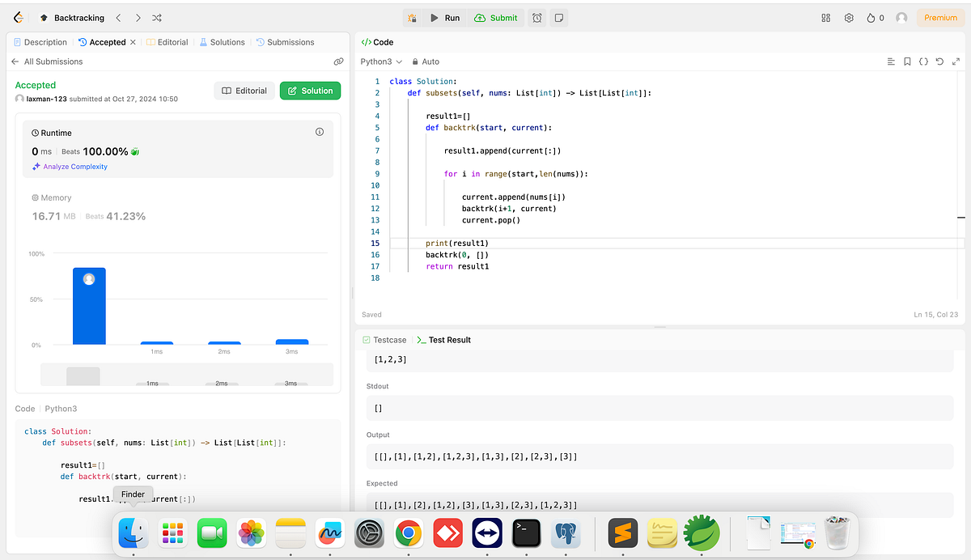Click the copy link icon beside All Submissions

pos(339,61)
